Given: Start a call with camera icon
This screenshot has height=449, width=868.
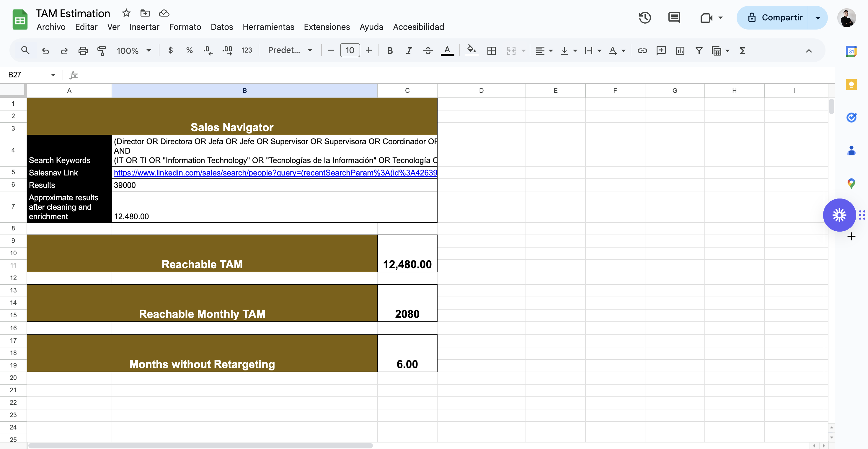Looking at the screenshot, I should point(706,17).
